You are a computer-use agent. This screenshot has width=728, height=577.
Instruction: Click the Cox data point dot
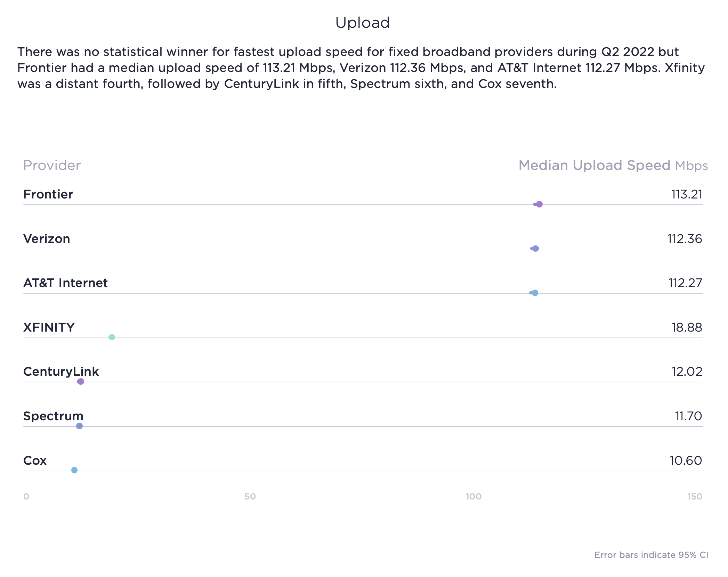pos(74,470)
